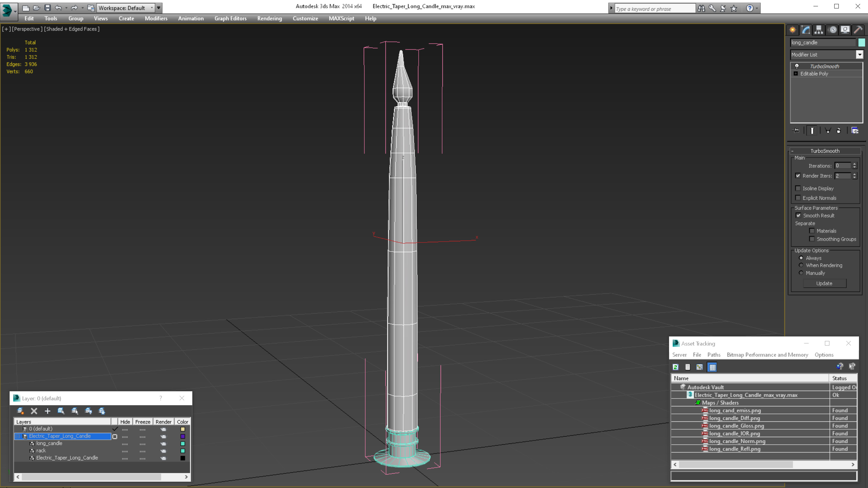Click Create New Layer plus icon

48,411
